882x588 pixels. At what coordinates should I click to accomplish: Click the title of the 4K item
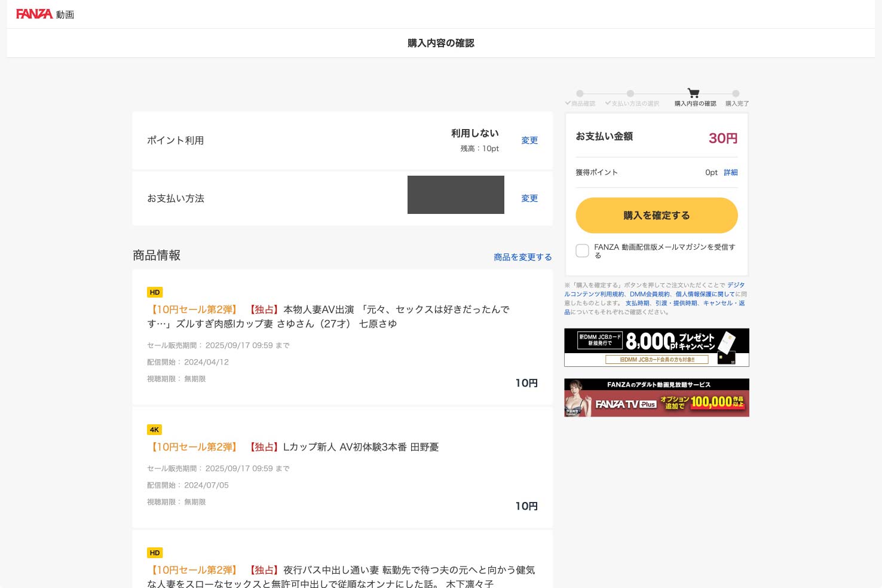click(x=293, y=447)
